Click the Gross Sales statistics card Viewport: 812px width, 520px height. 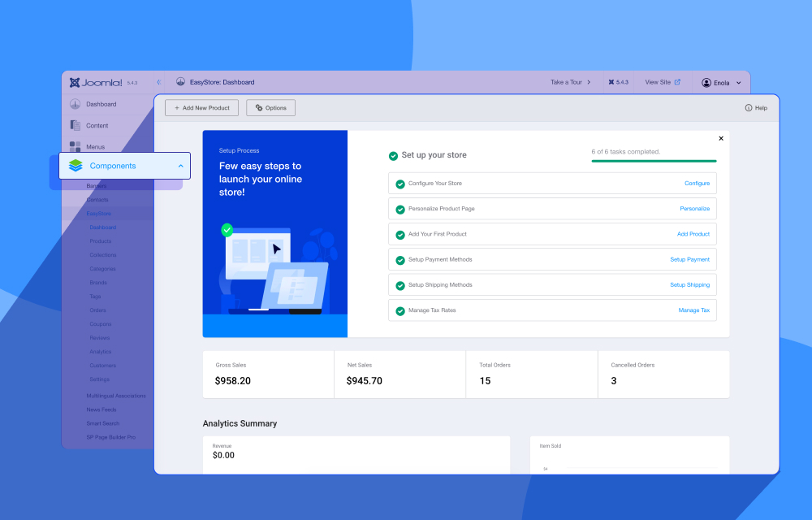[268, 375]
